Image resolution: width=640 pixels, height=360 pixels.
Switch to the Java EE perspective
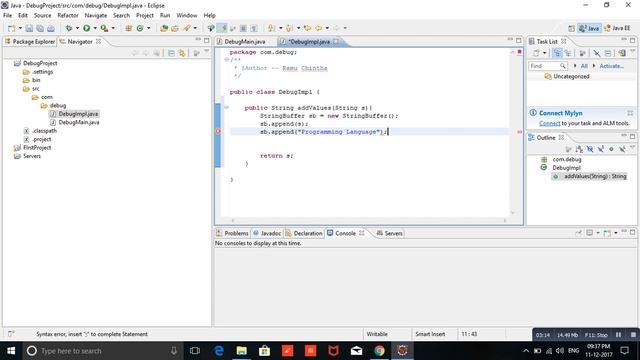(617, 28)
